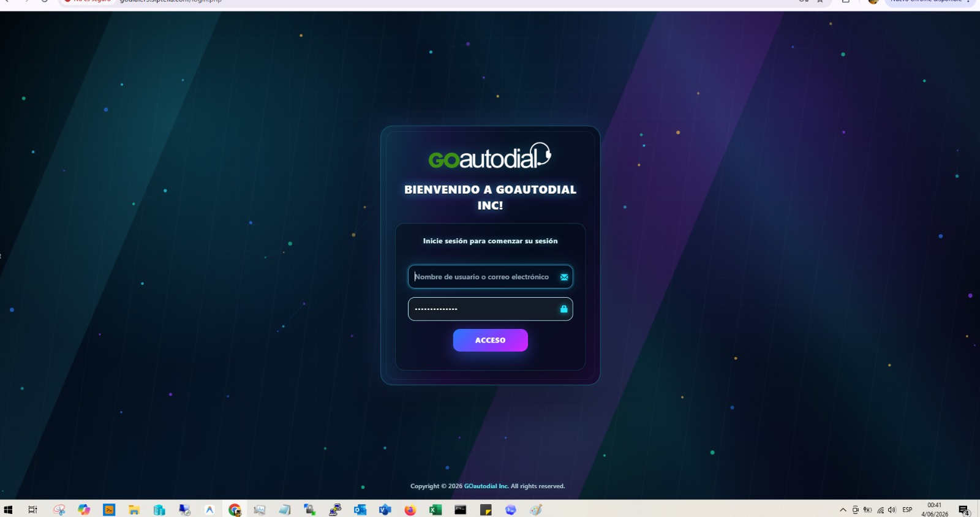Open Visio from the taskbar
Viewport: 980px width, 517px height.
[x=385, y=510]
